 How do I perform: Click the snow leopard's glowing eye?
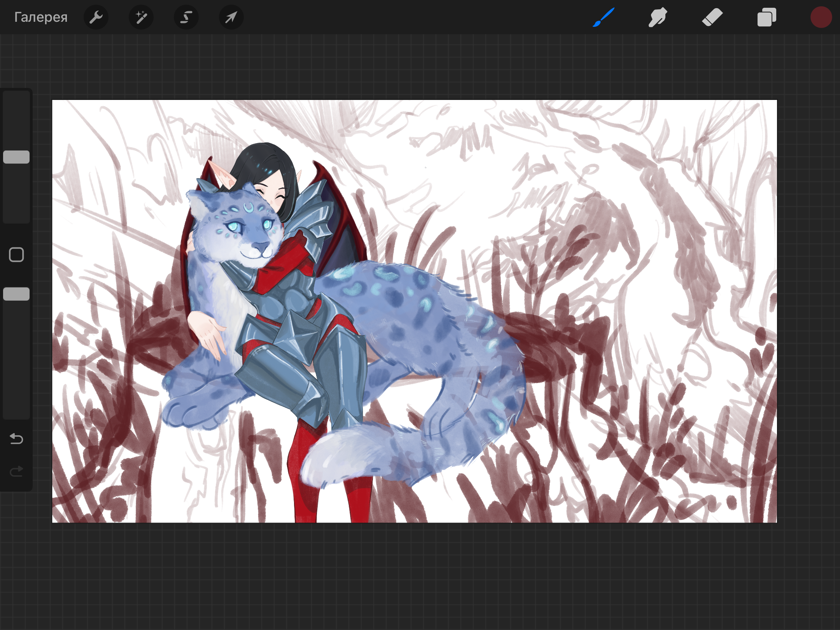click(233, 227)
